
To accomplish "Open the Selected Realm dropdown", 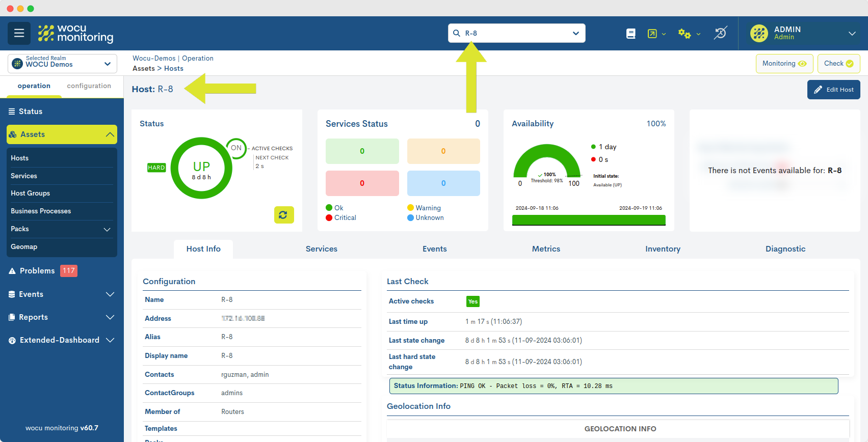I will click(62, 64).
